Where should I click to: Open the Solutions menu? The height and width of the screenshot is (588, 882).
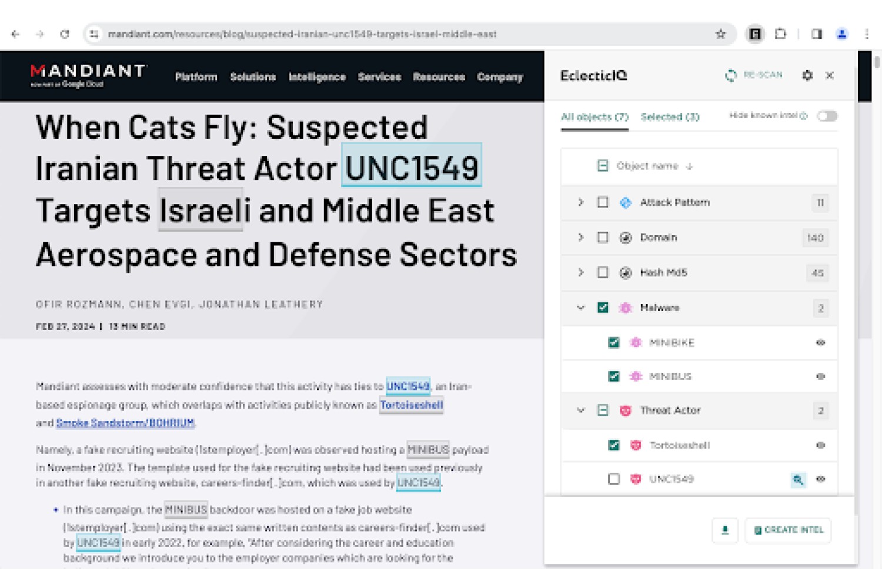pos(253,77)
